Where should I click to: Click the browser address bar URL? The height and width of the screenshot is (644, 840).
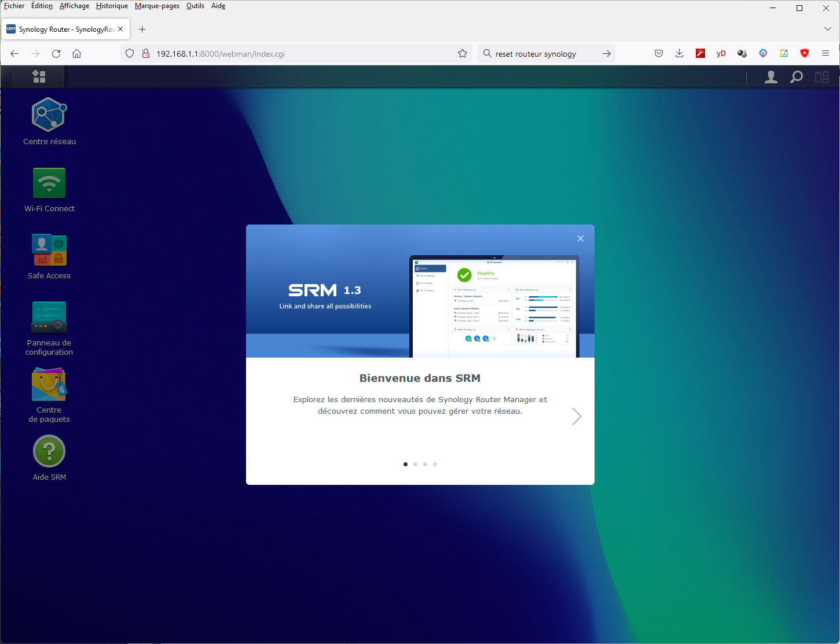pyautogui.click(x=220, y=54)
